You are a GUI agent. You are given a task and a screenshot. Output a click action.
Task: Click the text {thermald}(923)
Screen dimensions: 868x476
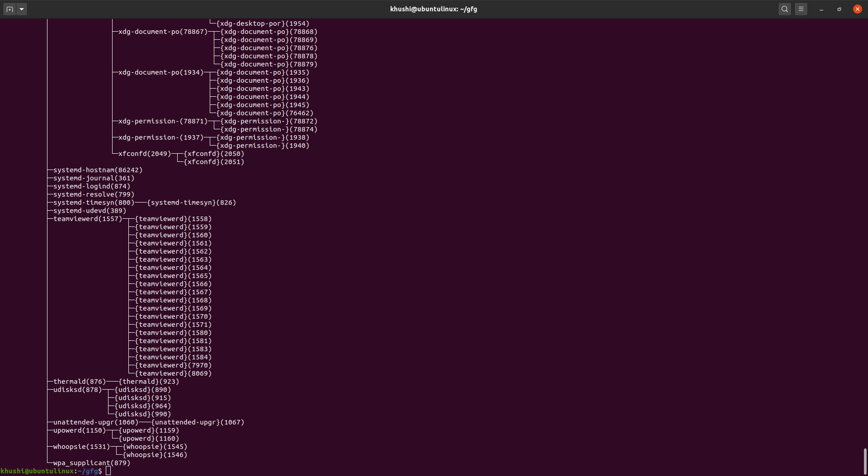tap(149, 382)
